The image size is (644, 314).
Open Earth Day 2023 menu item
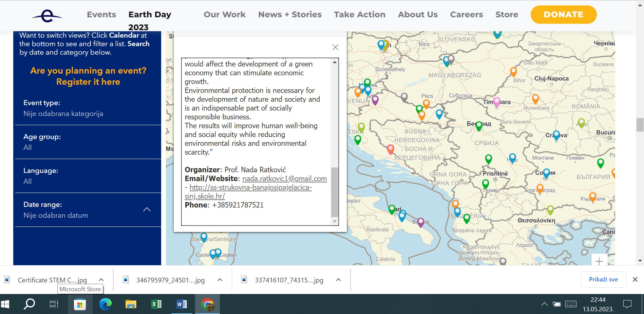pyautogui.click(x=150, y=21)
